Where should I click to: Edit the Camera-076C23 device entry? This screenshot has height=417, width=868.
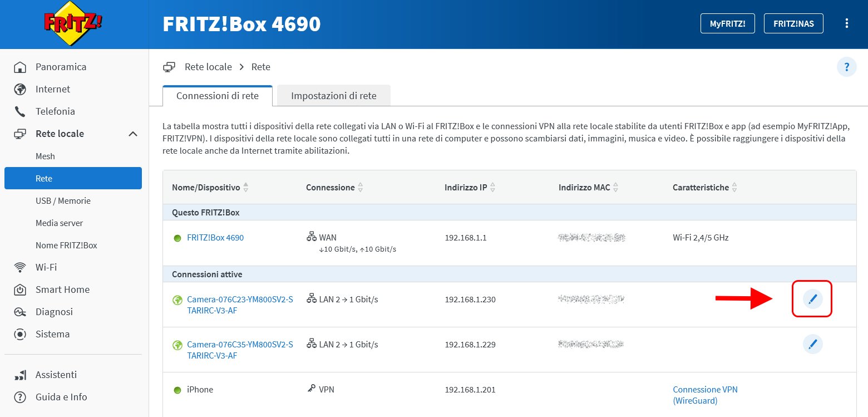pos(812,300)
